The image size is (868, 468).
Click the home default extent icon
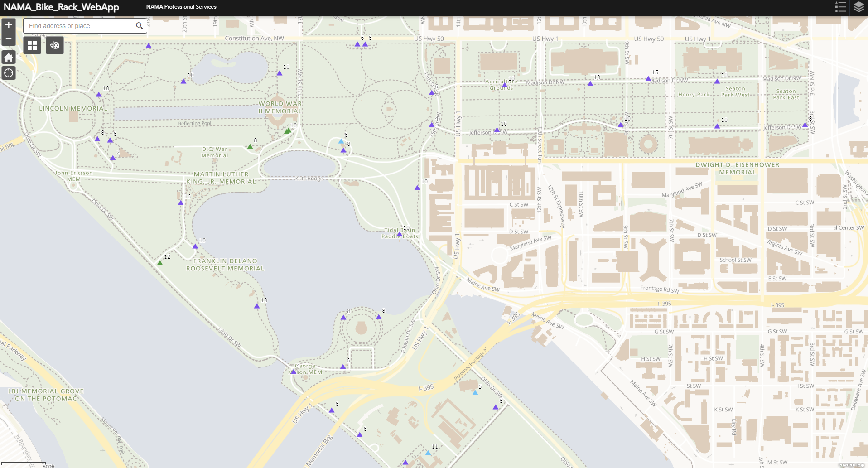pyautogui.click(x=8, y=57)
